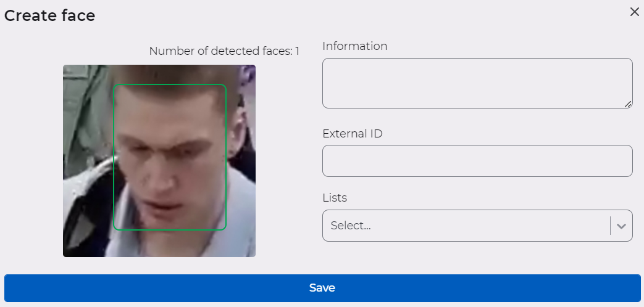Viewport: 644px width, 307px height.
Task: Click the "Create face" dialog title
Action: pyautogui.click(x=49, y=15)
